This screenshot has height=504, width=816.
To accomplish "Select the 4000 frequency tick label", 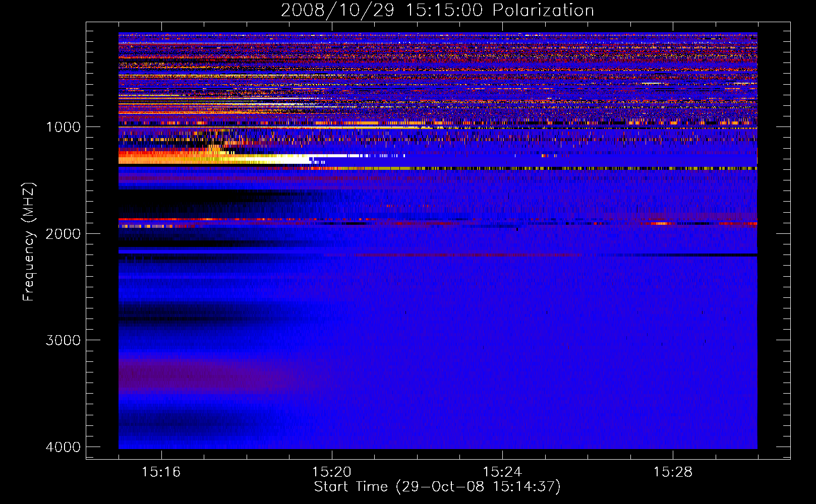I will (x=63, y=447).
